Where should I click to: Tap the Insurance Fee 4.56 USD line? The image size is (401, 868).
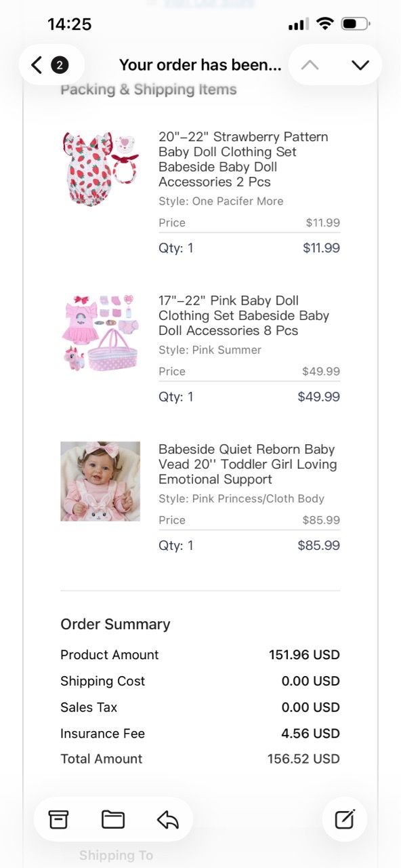tap(200, 733)
